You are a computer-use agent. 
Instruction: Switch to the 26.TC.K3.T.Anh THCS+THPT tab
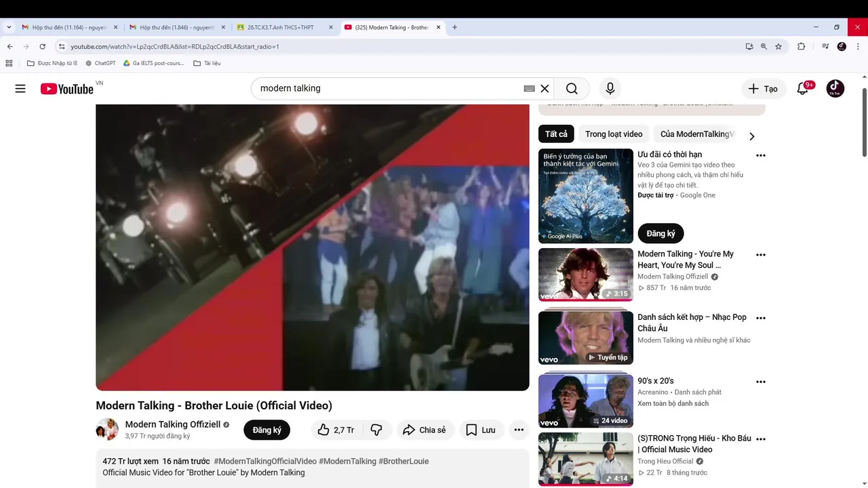coord(285,27)
